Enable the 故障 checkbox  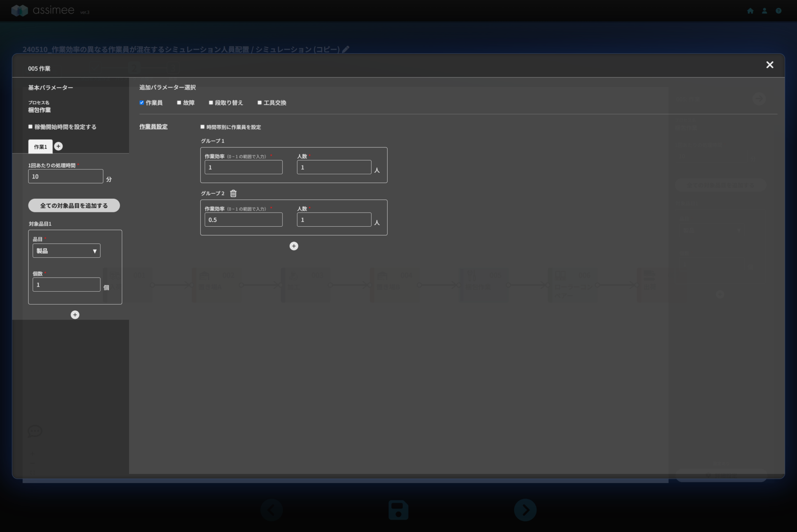[179, 103]
